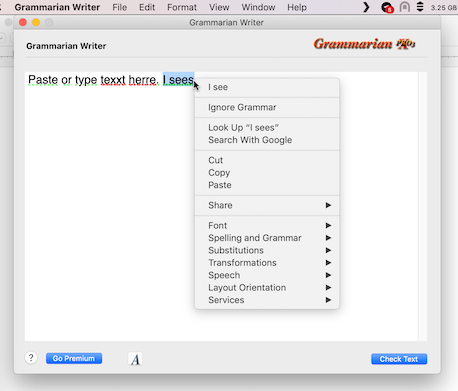Open the Grammarian Writer app menu

click(57, 7)
